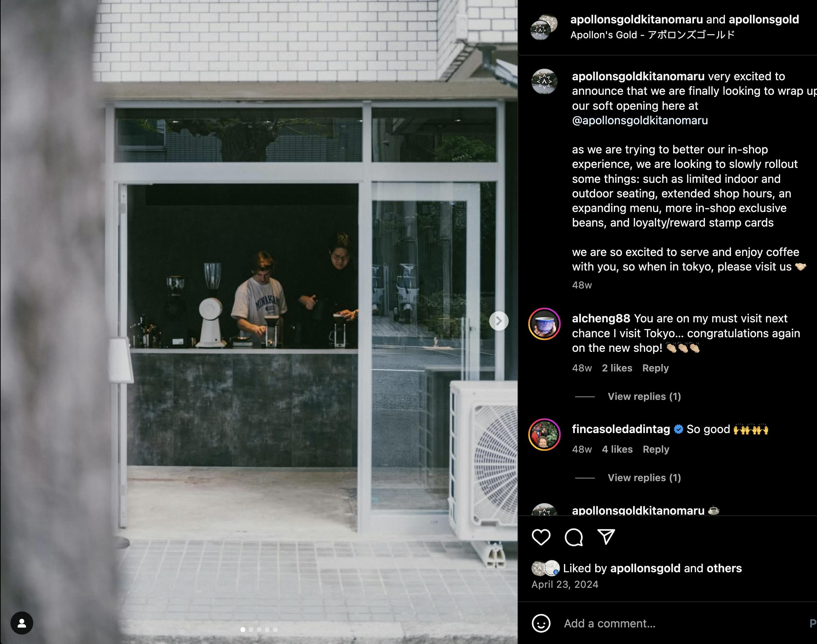Reply to alcheng88's comment
Viewport: 817px width, 644px height.
[x=655, y=368]
